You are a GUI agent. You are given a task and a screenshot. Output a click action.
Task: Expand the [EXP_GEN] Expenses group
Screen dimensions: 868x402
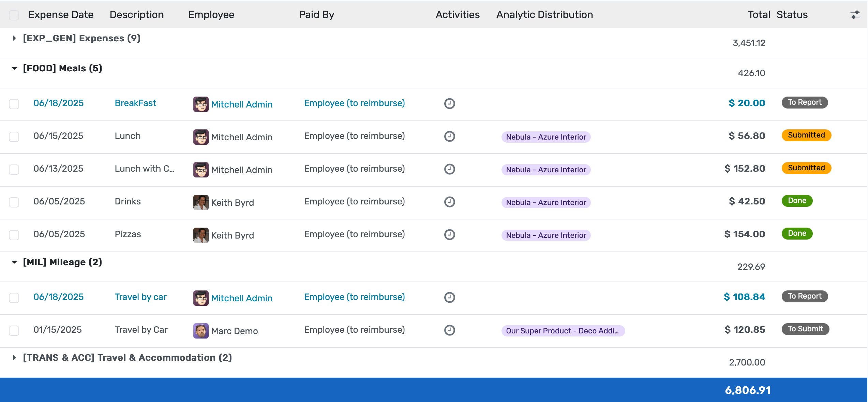tap(14, 38)
